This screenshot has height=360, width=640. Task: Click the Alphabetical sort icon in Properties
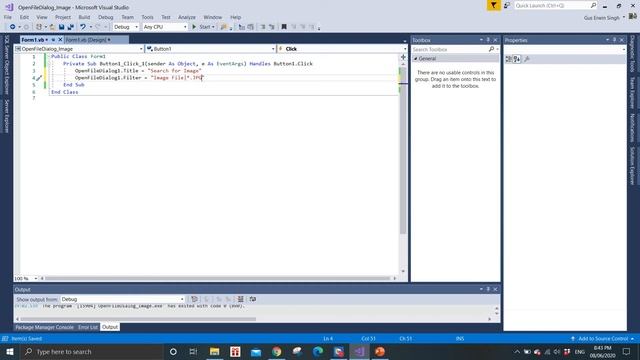[x=517, y=59]
